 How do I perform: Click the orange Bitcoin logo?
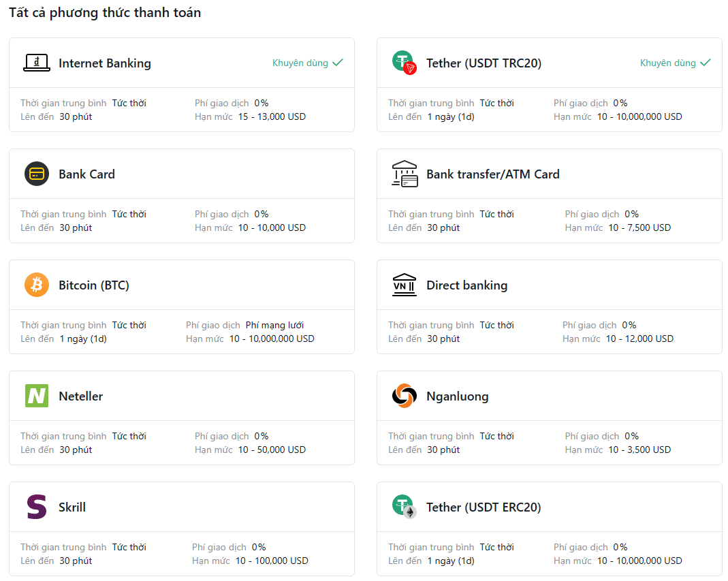pyautogui.click(x=37, y=285)
